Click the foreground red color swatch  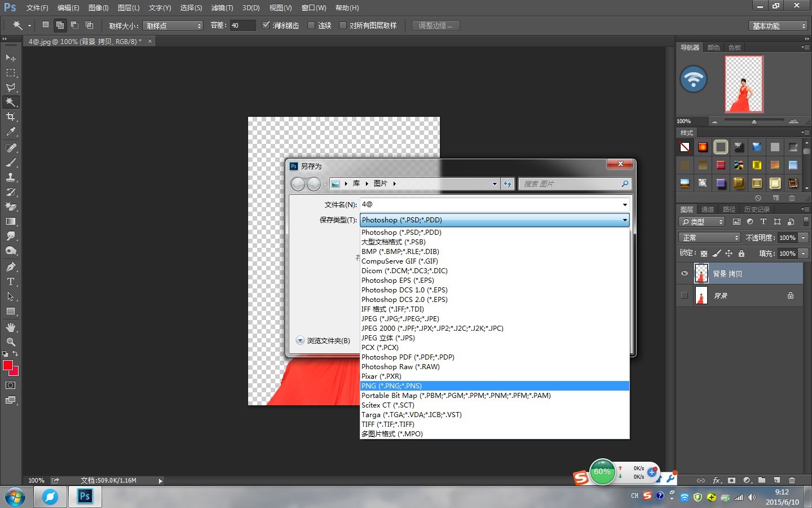click(8, 365)
